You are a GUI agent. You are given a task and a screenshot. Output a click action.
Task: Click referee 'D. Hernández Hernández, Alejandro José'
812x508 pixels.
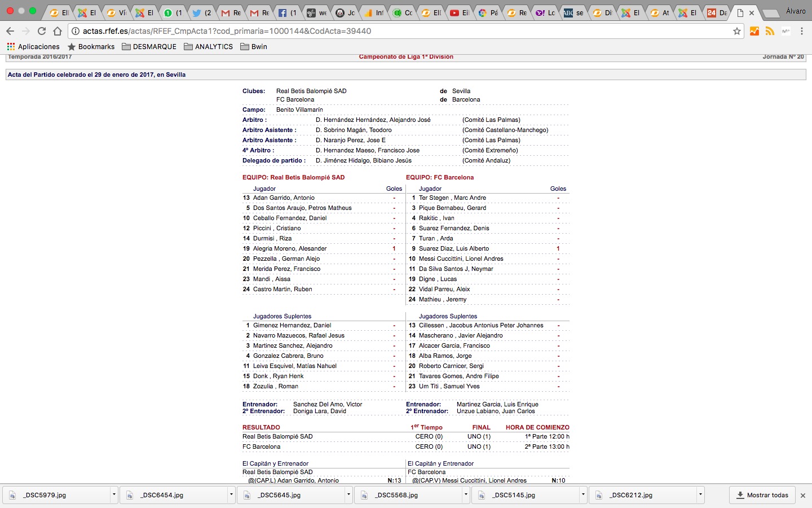pos(373,120)
